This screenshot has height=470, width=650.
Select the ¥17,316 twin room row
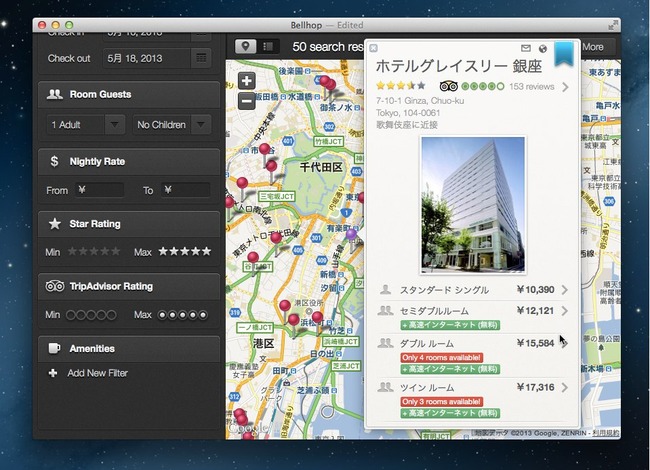click(473, 399)
